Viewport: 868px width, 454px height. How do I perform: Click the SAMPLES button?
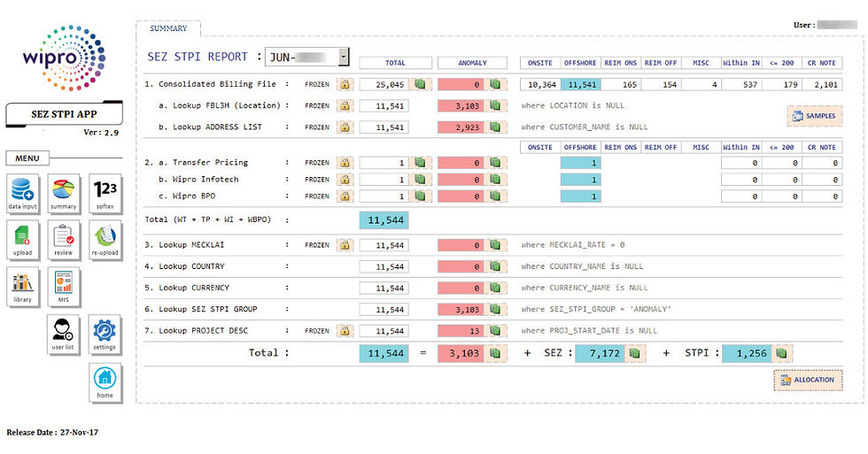coord(814,116)
